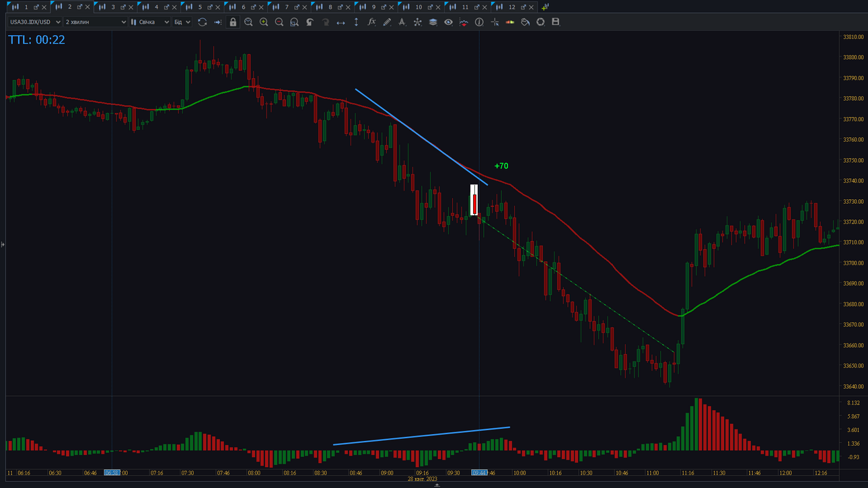The height and width of the screenshot is (488, 868).
Task: Click the circular ring settings icon
Action: click(x=540, y=22)
